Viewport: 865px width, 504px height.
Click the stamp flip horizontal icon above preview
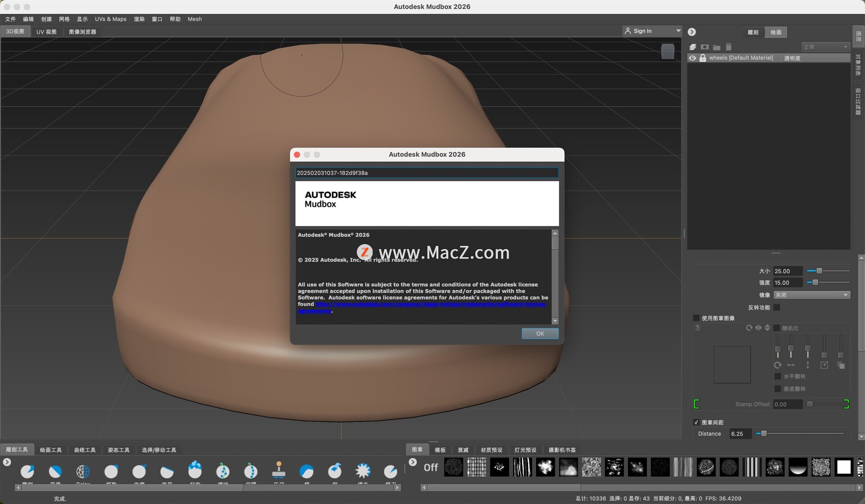pyautogui.click(x=758, y=328)
